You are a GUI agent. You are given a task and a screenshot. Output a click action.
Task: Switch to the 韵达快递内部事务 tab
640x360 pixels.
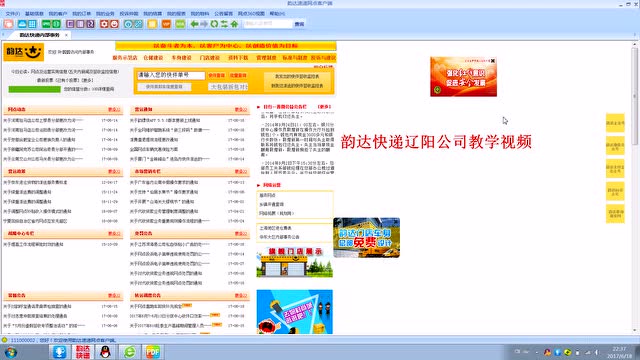click(x=40, y=35)
